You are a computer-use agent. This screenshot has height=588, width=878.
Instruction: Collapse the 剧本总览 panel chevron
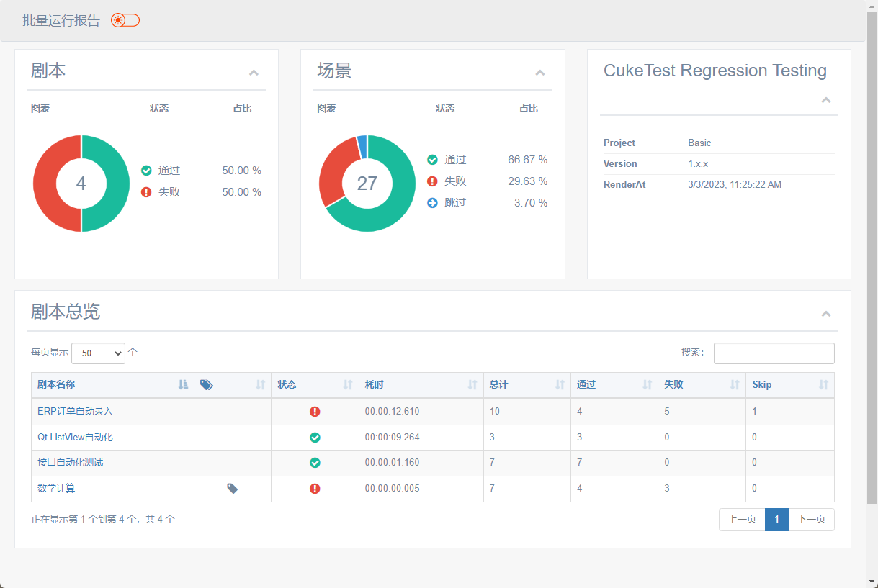point(826,314)
